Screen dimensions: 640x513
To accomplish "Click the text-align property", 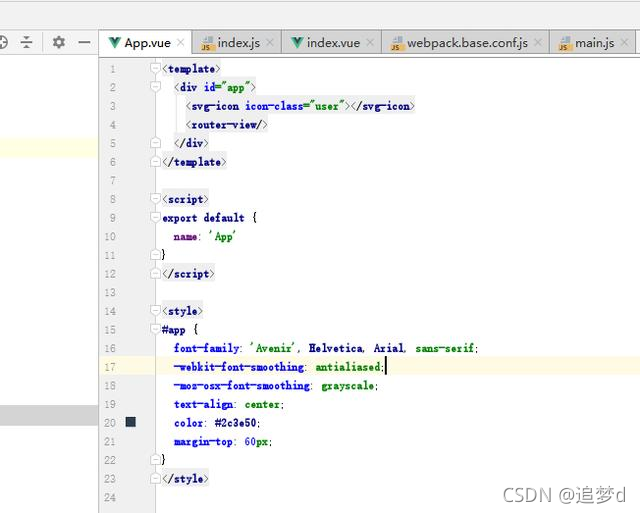I will pyautogui.click(x=203, y=404).
